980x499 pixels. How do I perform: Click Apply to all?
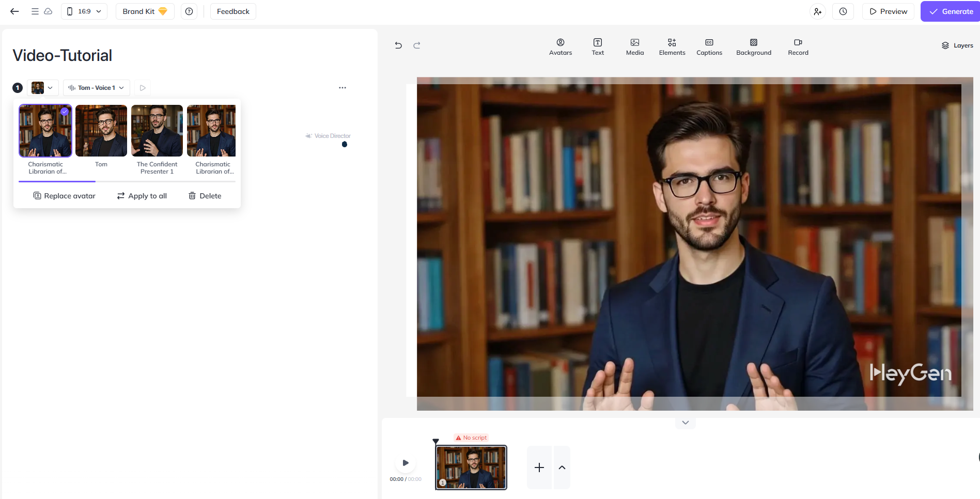point(142,196)
